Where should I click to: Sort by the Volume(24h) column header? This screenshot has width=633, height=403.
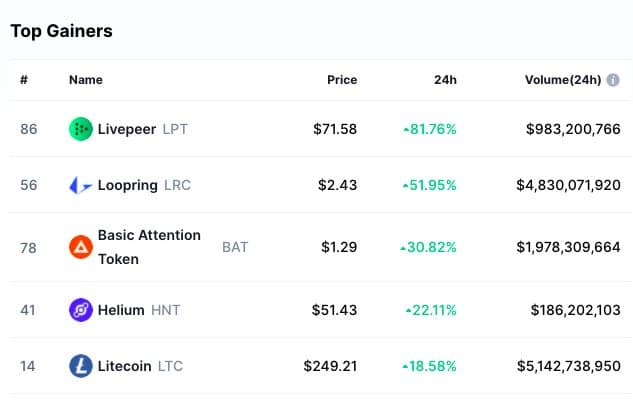(563, 80)
